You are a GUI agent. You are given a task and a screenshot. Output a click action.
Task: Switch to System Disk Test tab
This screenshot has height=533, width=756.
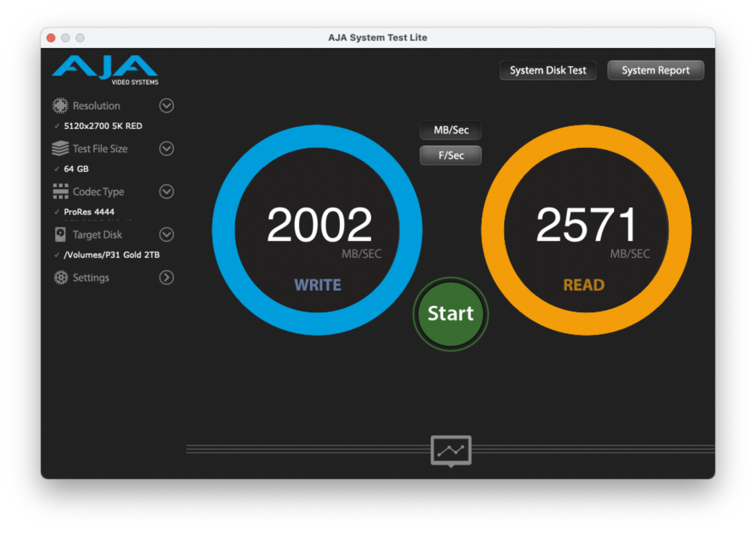pos(548,70)
